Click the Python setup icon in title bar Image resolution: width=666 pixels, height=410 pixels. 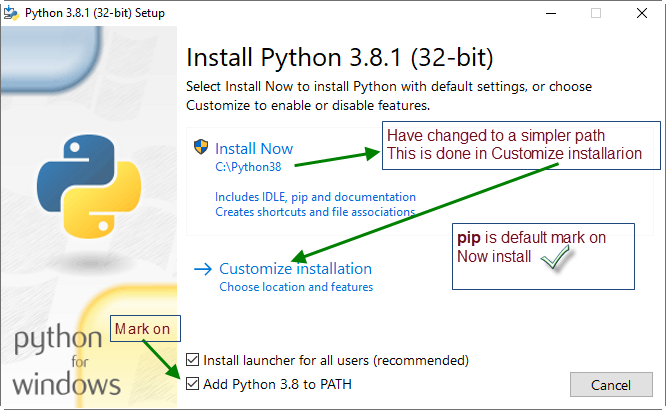pyautogui.click(x=11, y=13)
